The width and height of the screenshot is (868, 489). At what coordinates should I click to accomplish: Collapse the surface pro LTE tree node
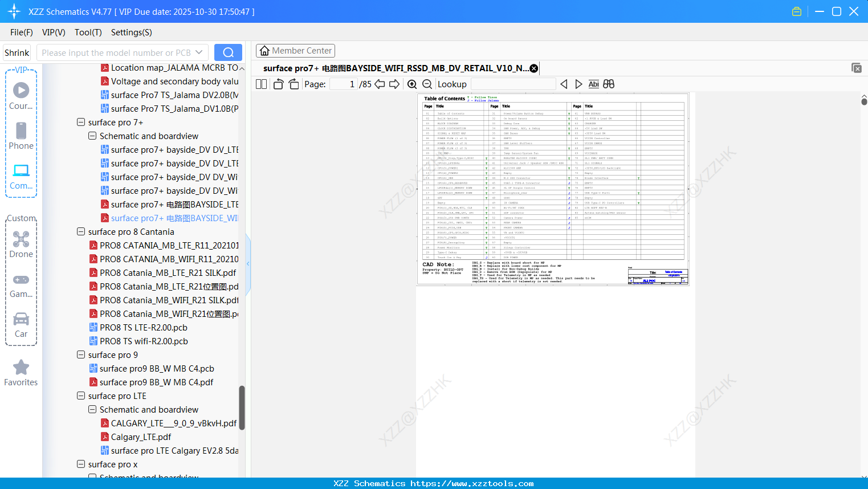[x=81, y=396]
